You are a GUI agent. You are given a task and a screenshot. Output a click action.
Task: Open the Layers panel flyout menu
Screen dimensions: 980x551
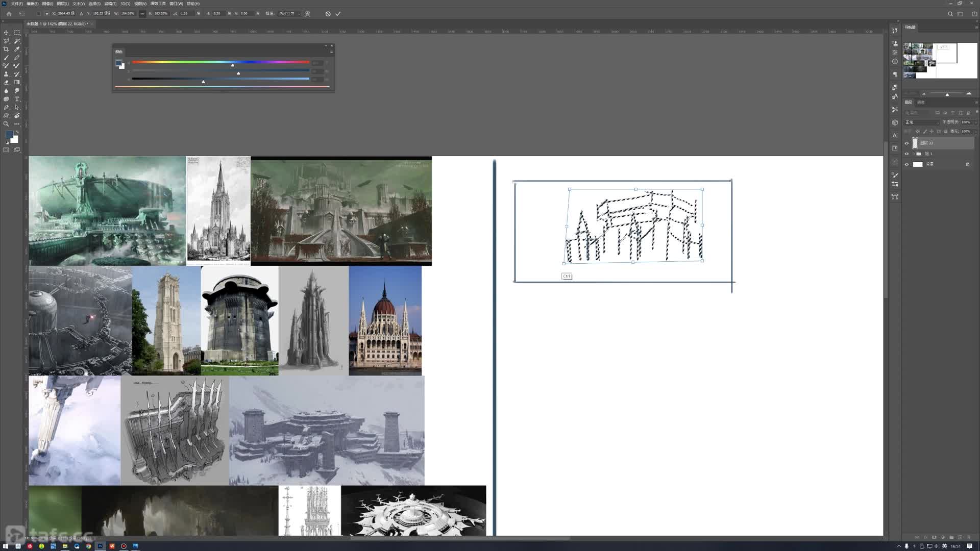(976, 102)
